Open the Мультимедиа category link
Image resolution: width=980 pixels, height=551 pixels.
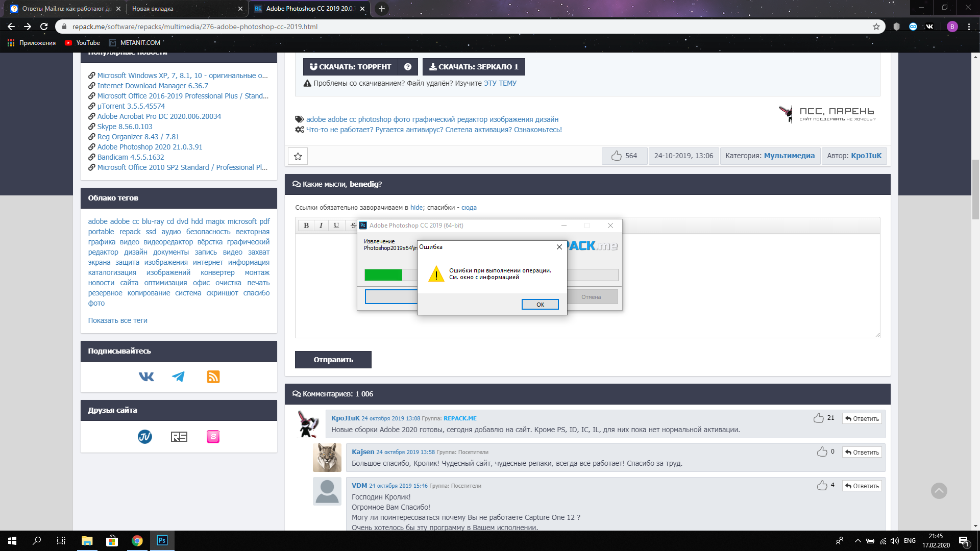789,156
